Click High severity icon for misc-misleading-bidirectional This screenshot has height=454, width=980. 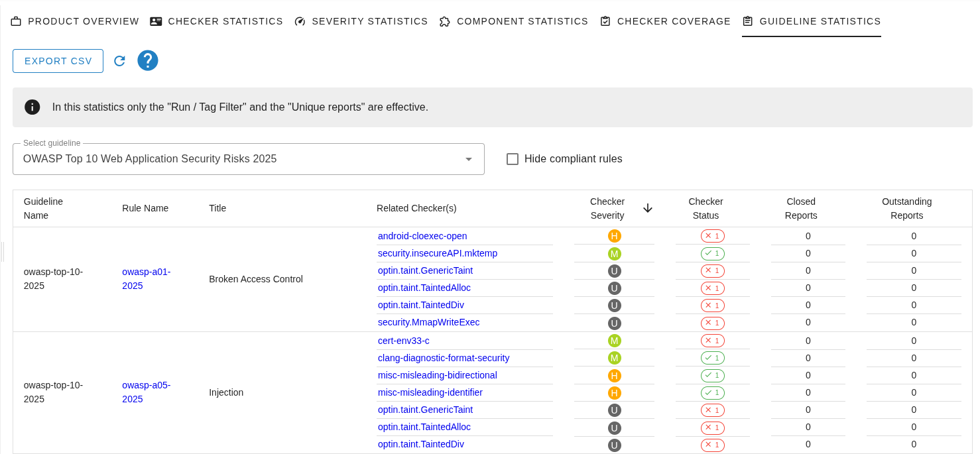point(615,375)
